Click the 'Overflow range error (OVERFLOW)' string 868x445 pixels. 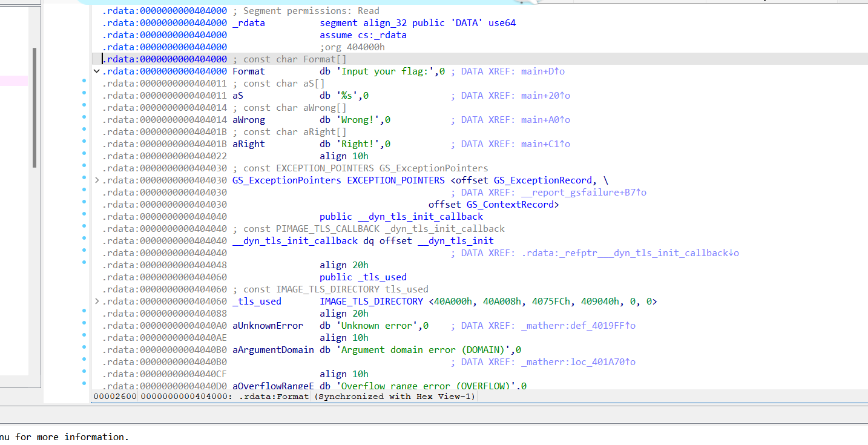426,386
